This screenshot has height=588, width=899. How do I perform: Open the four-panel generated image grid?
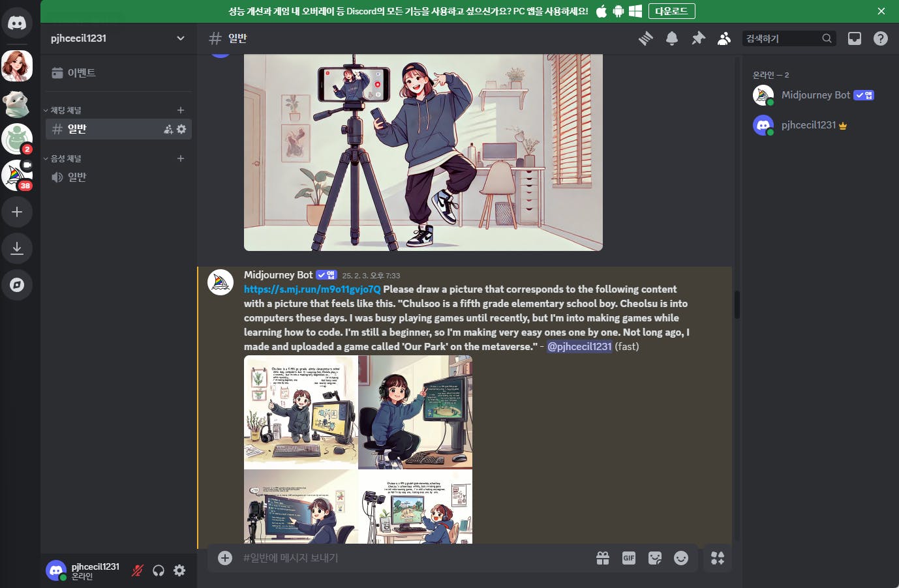click(358, 450)
